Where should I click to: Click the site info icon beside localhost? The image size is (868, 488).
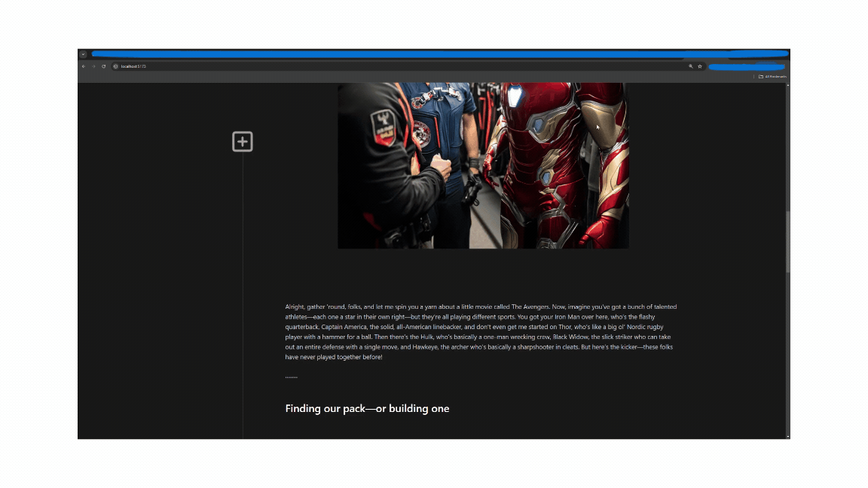point(116,66)
